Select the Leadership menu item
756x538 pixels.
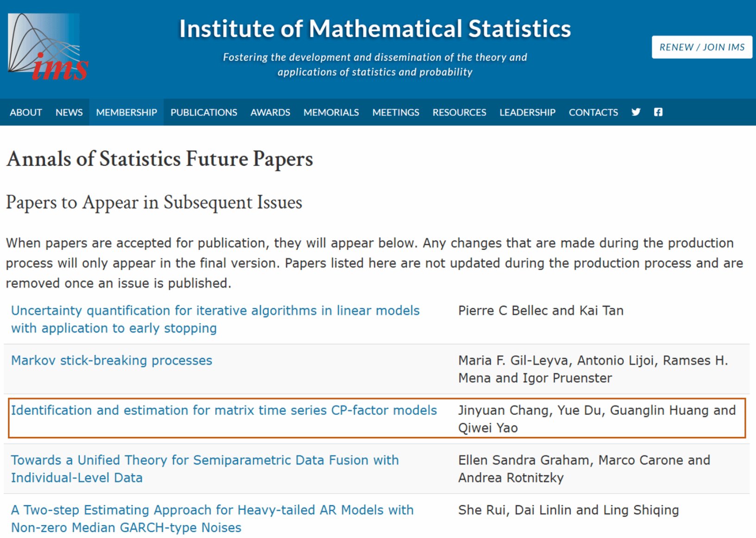pos(527,113)
